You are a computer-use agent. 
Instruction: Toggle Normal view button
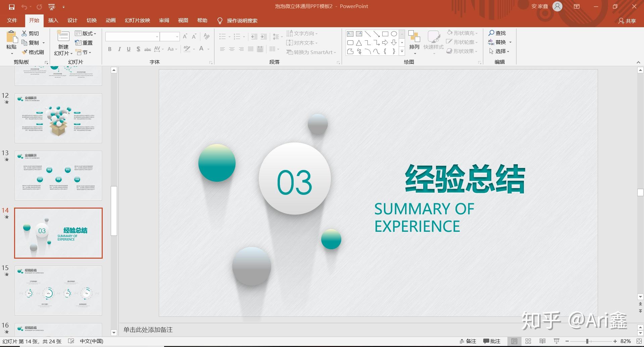(x=514, y=341)
